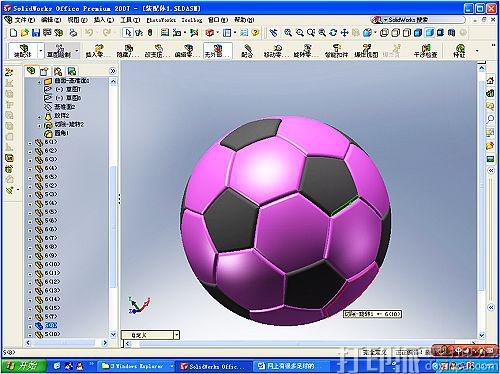Image resolution: width=500 pixels, height=374 pixels.
Task: Click the Rebuild traffic light icon
Action: click(x=150, y=33)
